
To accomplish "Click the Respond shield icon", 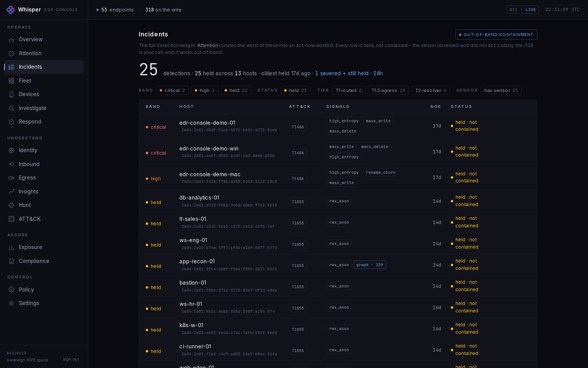I will pos(12,122).
